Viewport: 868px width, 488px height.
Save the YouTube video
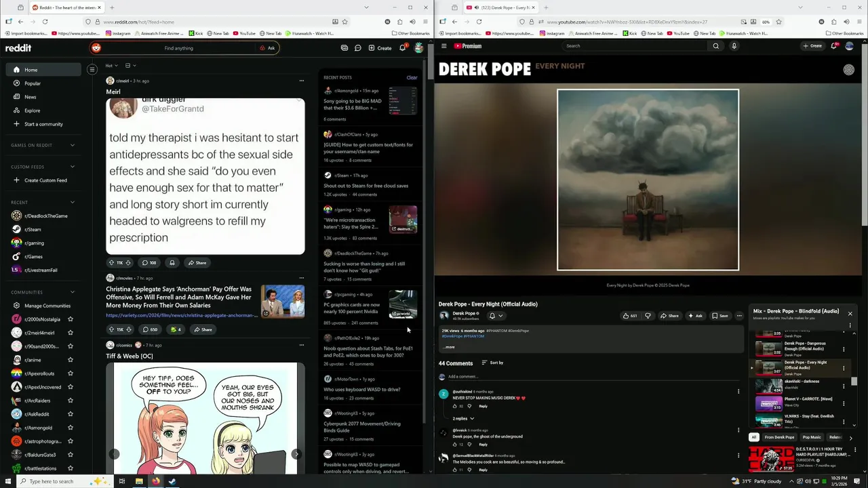point(720,316)
